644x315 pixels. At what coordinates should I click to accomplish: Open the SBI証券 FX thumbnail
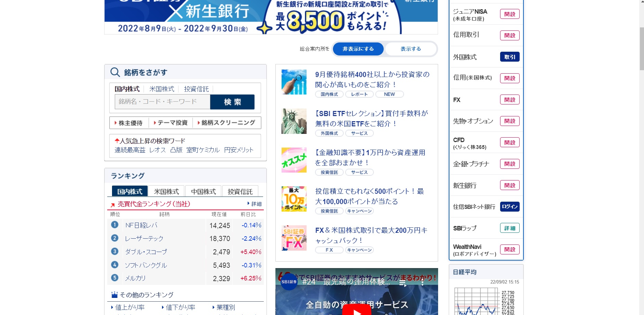point(294,238)
